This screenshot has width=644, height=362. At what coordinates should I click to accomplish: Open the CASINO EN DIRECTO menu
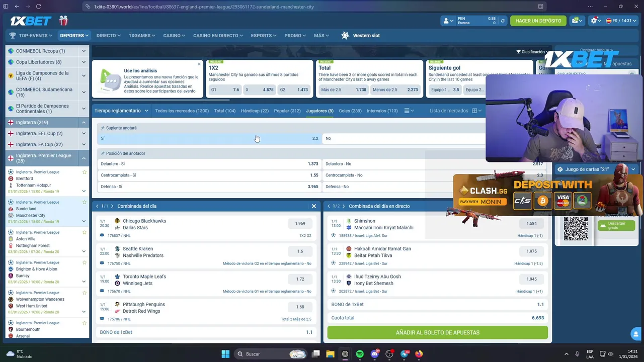218,36
